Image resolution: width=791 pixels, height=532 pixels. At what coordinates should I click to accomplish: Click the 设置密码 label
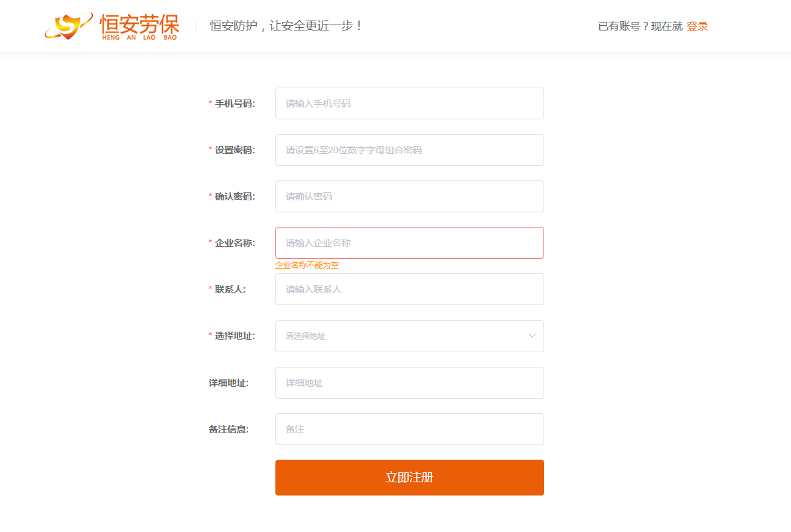[x=235, y=150]
